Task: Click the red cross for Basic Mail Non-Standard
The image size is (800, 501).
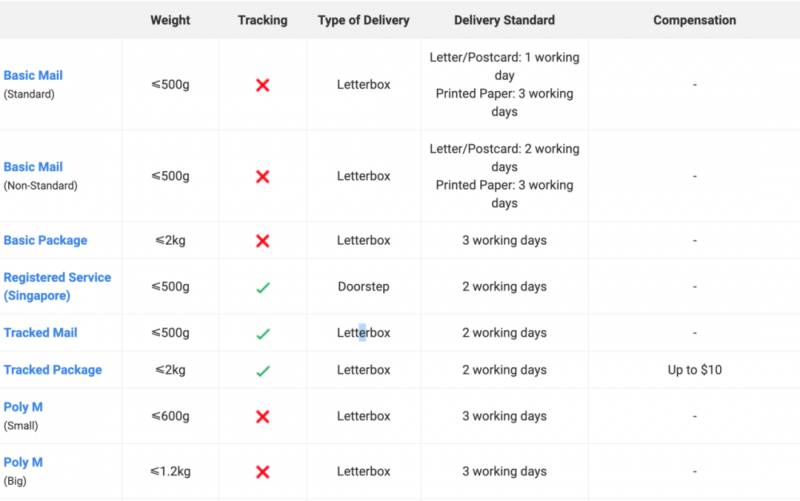Action: (x=262, y=177)
